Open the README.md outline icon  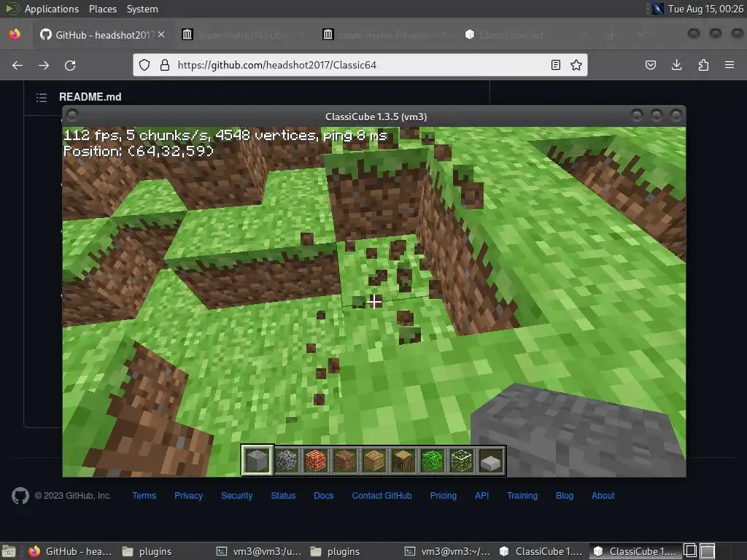42,98
